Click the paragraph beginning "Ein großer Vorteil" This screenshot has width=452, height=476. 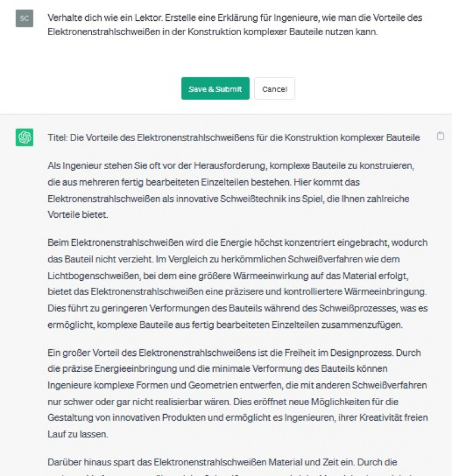coord(237,393)
